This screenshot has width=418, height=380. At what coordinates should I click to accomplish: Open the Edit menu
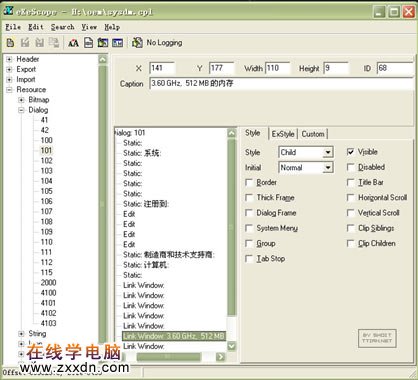pos(36,27)
